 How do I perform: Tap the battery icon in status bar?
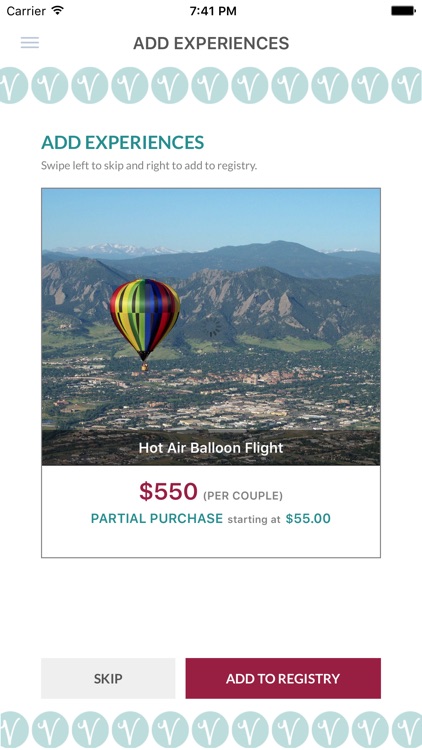tap(403, 11)
